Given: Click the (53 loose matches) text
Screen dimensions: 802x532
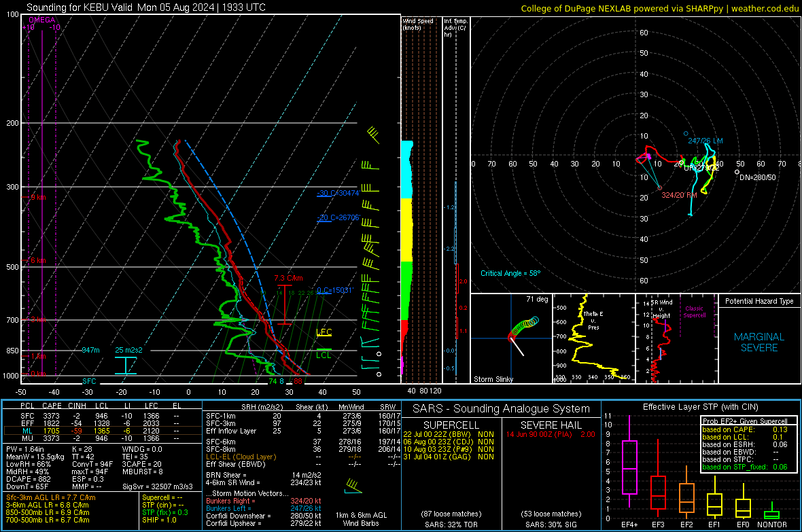Looking at the screenshot, I should point(551,514).
